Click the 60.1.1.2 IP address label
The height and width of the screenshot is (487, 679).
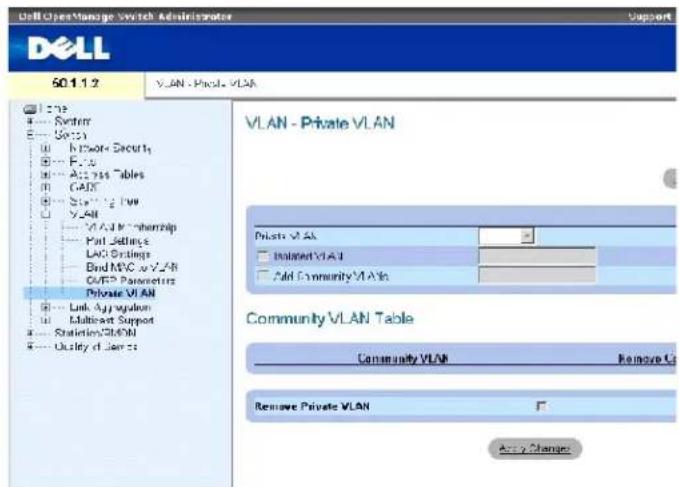[76, 83]
